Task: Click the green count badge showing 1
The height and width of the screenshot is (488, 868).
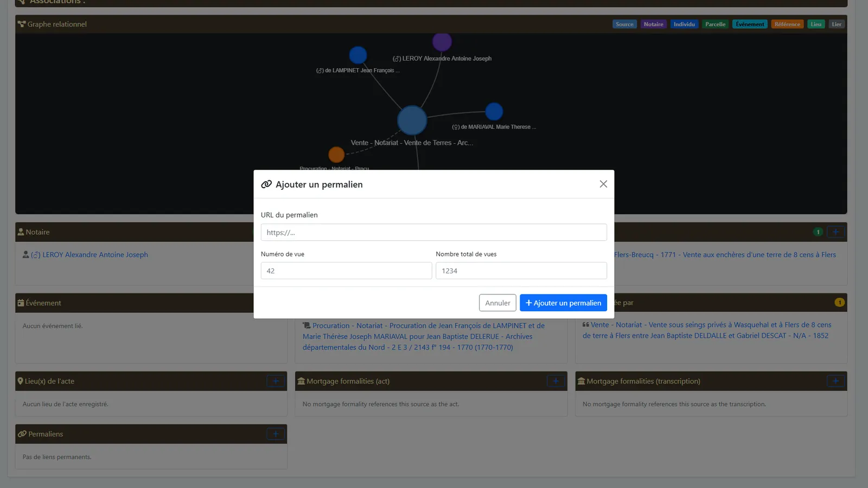Action: [818, 232]
